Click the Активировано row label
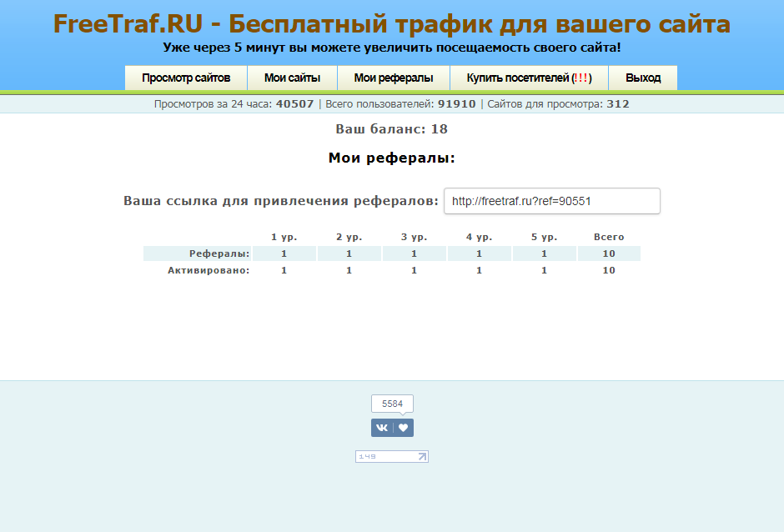The image size is (784, 532). coord(209,270)
